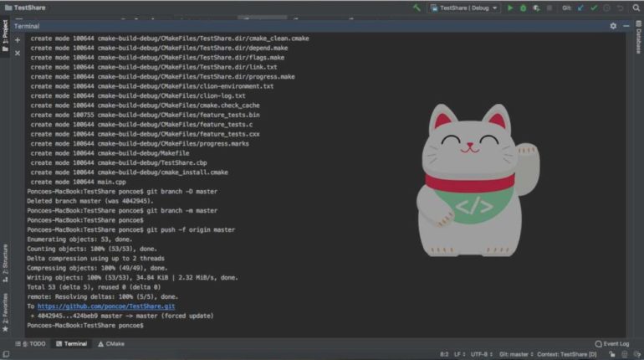Hide the Terminal tool window

tap(626, 26)
